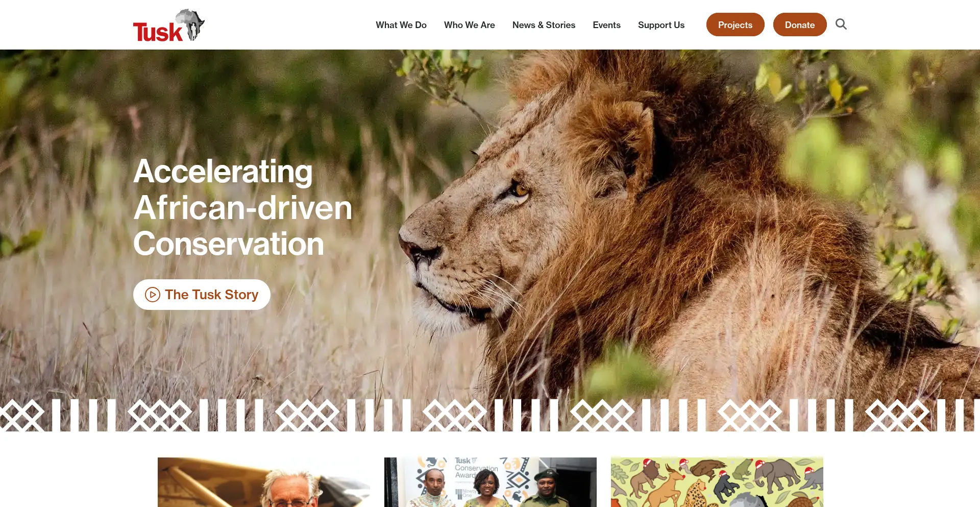
Task: Open the Who We Are menu
Action: pos(470,25)
